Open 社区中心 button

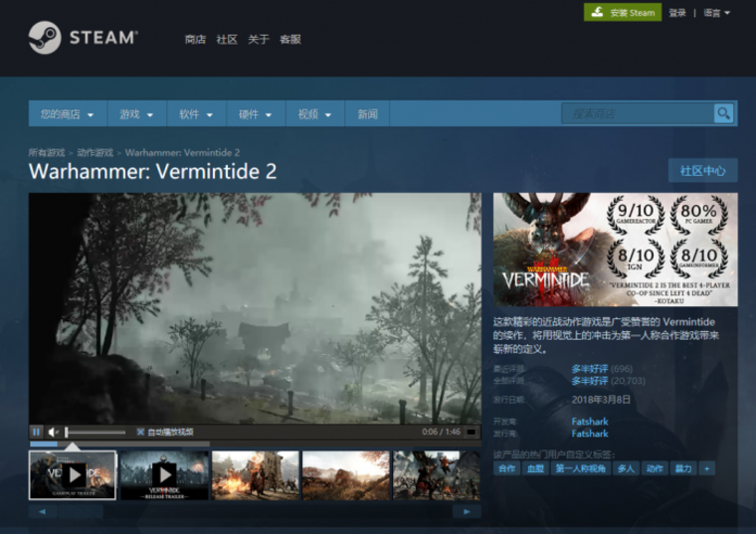coord(702,171)
